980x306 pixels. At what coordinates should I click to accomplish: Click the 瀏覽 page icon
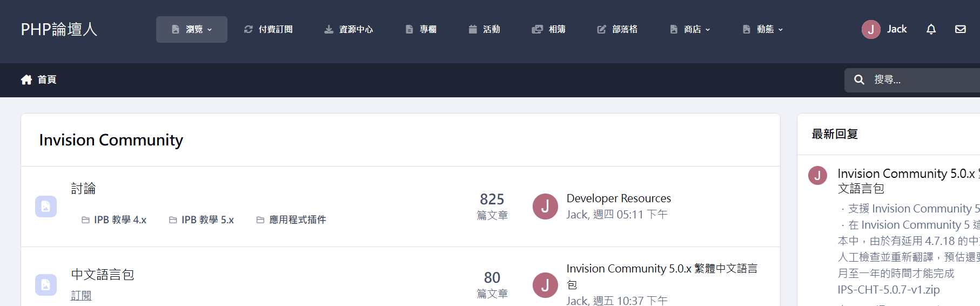[176, 29]
